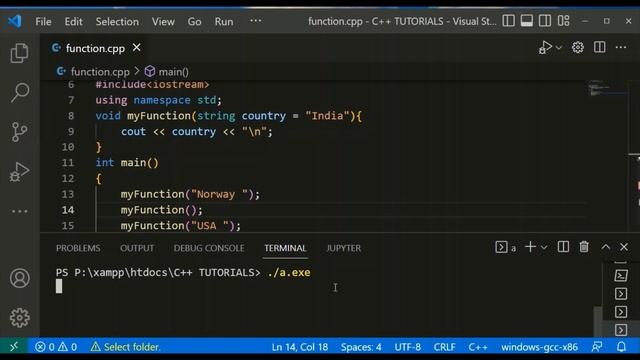Show additional views ellipsis in activity bar

pos(19,211)
